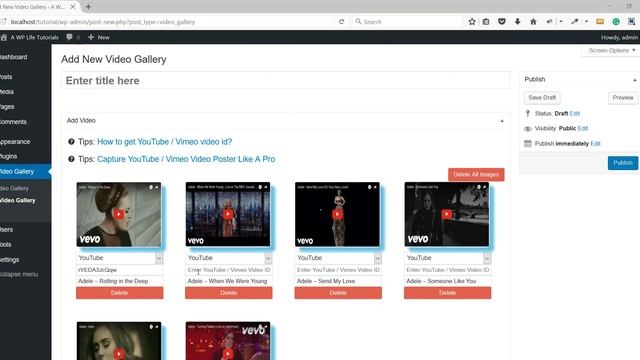The height and width of the screenshot is (360, 640).
Task: Reload the page with refresh icon
Action: (x=341, y=22)
